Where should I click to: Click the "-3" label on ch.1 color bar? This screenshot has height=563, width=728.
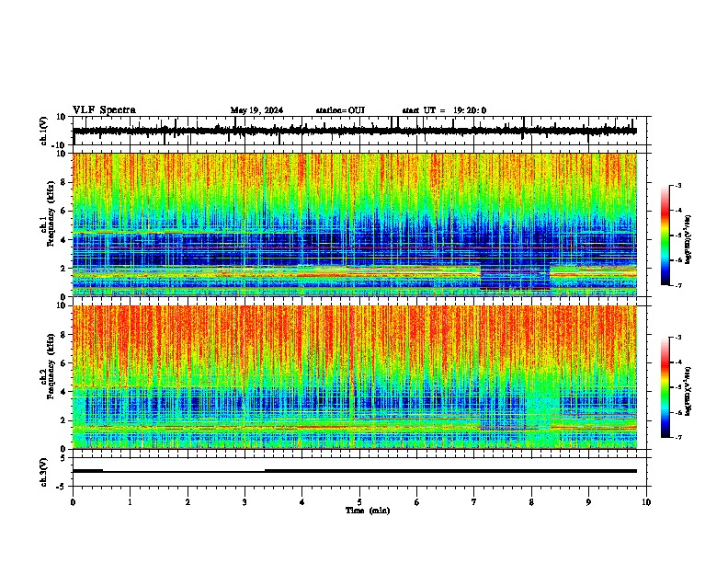tap(677, 186)
